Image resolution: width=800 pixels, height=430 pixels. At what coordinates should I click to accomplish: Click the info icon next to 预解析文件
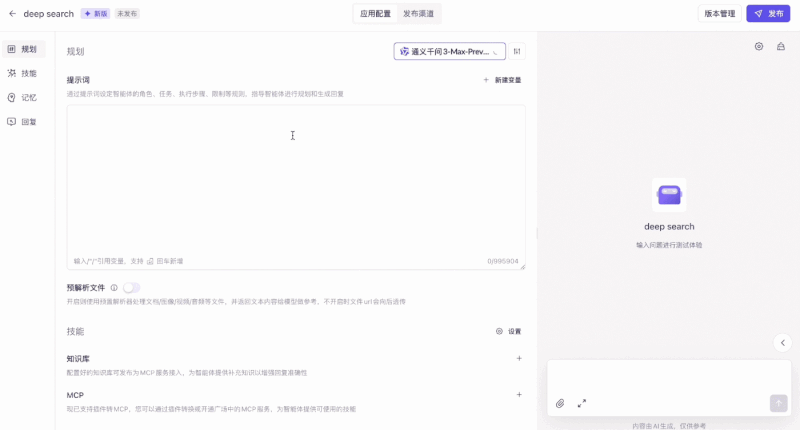[114, 288]
